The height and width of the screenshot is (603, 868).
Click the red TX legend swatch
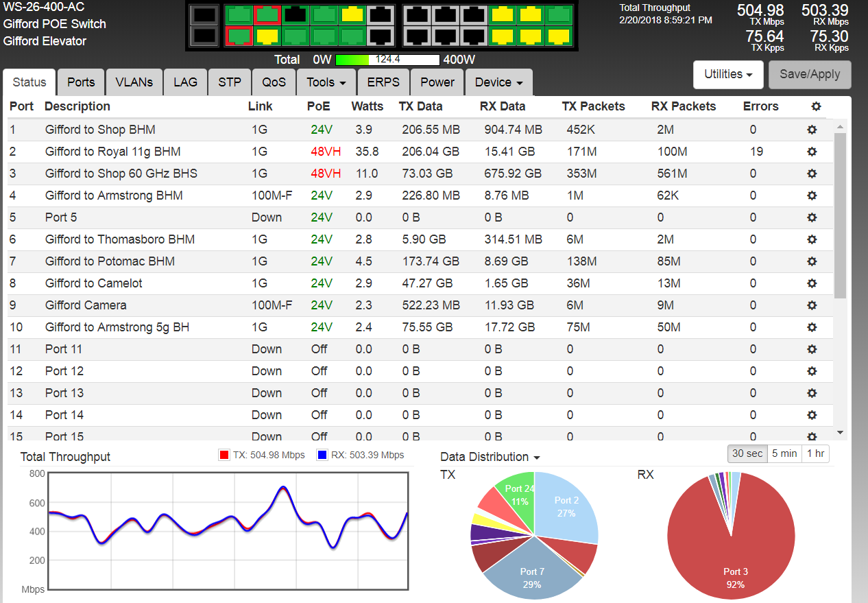[224, 455]
